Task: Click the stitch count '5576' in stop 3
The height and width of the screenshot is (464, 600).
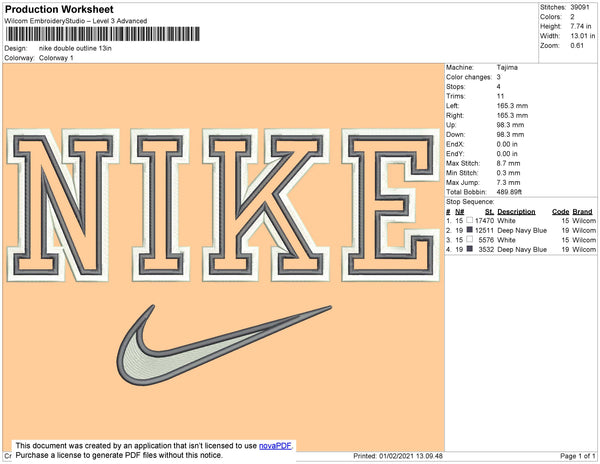Action: point(486,240)
